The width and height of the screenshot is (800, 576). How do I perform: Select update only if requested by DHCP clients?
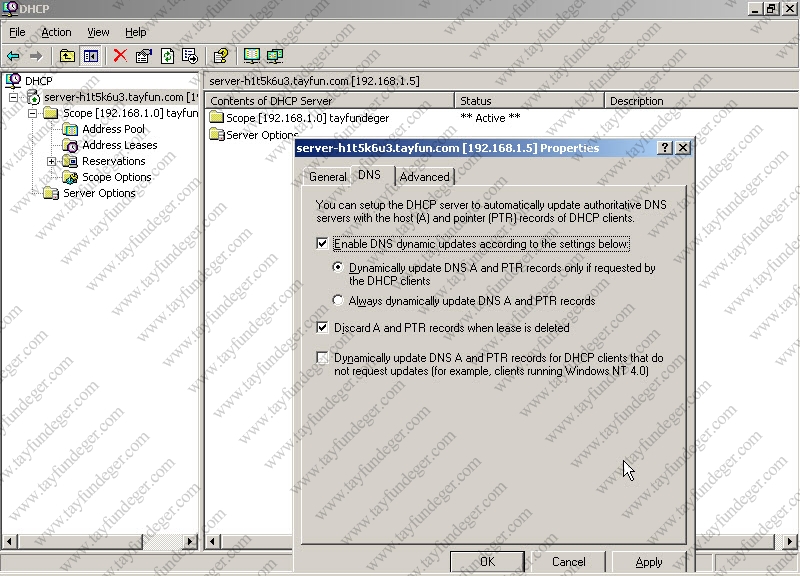coord(338,267)
